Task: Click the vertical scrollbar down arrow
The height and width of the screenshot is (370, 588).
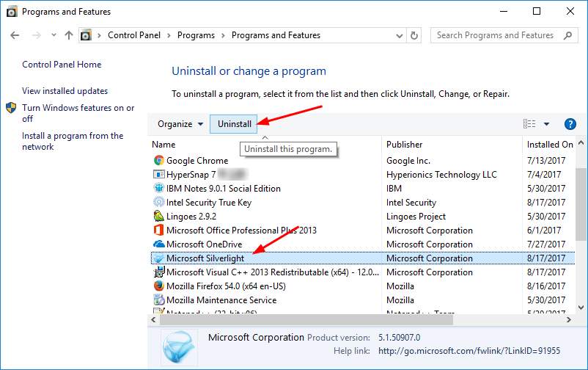Action: pos(581,308)
